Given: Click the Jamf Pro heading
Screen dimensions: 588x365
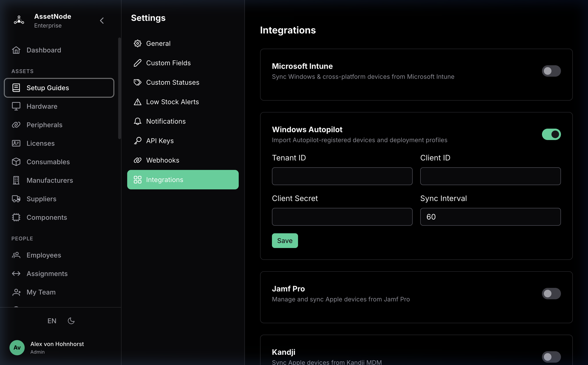Looking at the screenshot, I should click(x=288, y=289).
